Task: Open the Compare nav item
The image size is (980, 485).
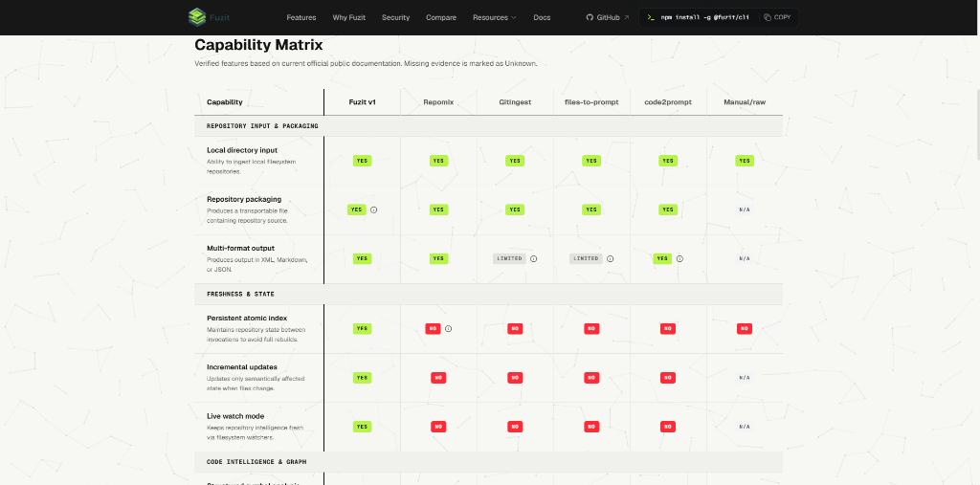Action: [x=441, y=17]
